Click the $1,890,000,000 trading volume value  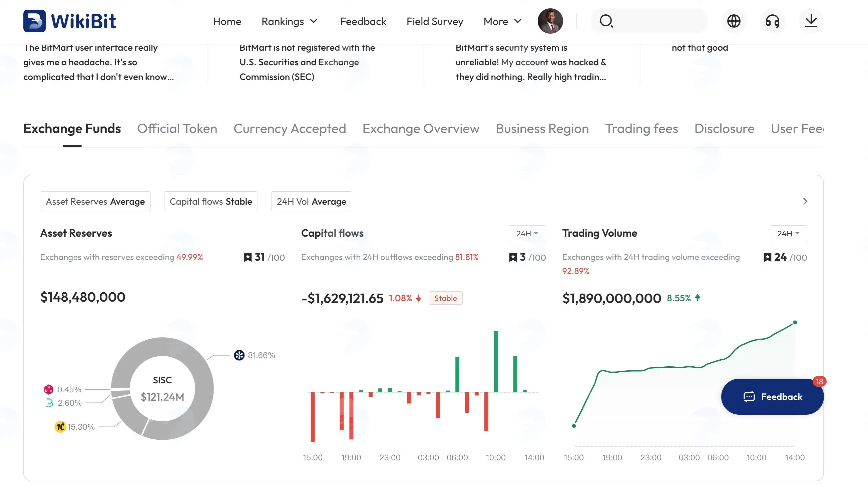pyautogui.click(x=611, y=298)
